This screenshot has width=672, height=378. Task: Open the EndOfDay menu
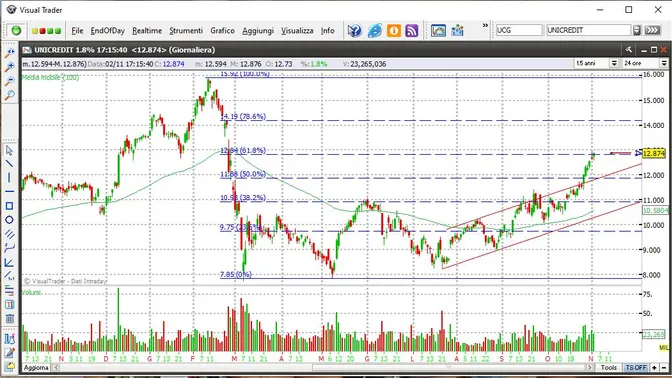(108, 30)
